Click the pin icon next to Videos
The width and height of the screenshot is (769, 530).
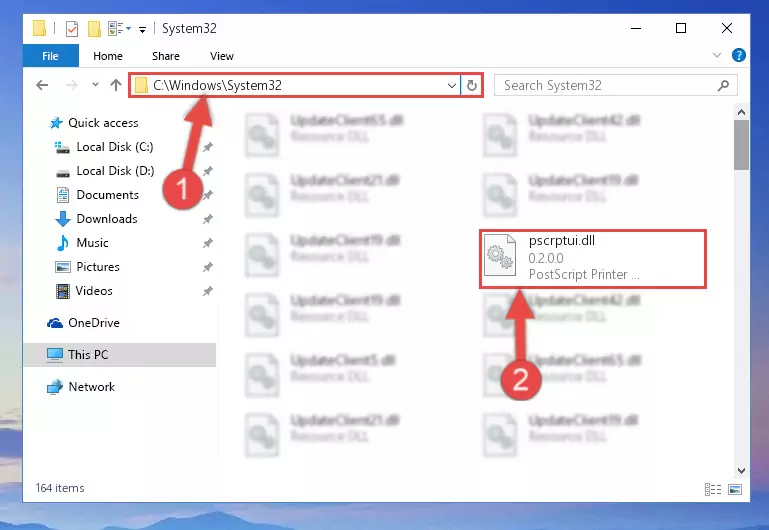coord(208,291)
